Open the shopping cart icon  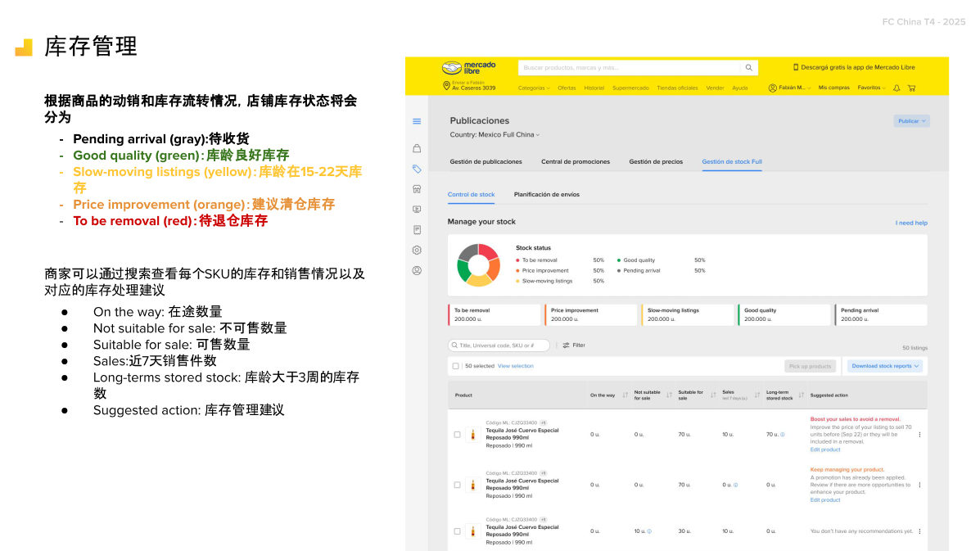pyautogui.click(x=912, y=88)
